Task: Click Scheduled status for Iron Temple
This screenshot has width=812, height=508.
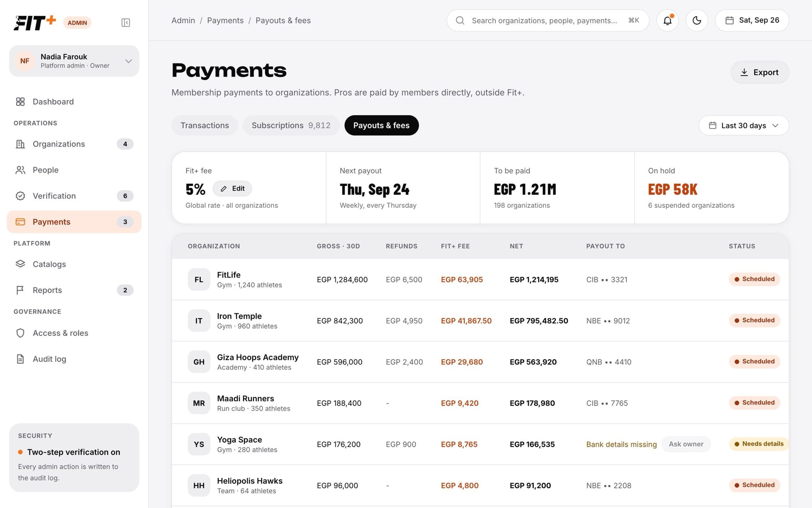Action: [754, 320]
